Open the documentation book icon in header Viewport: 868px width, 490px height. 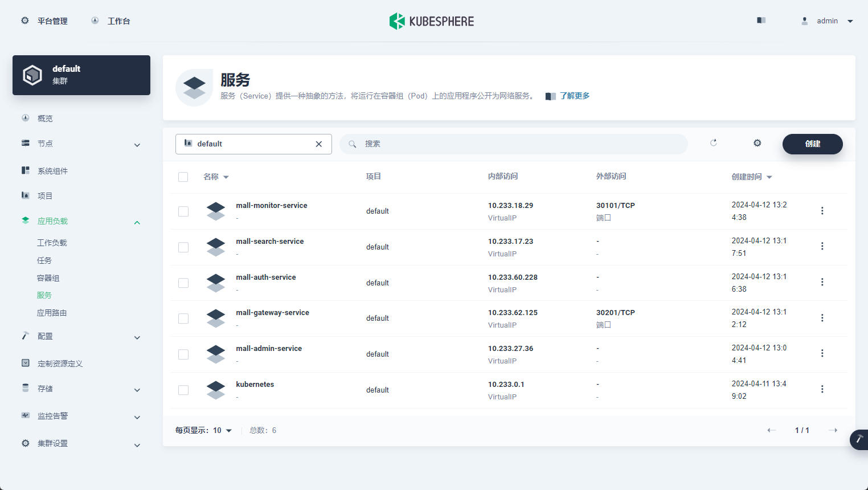761,21
